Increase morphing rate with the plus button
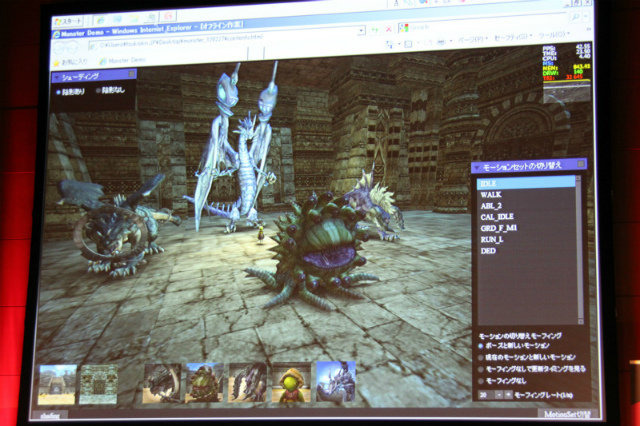 click(508, 395)
